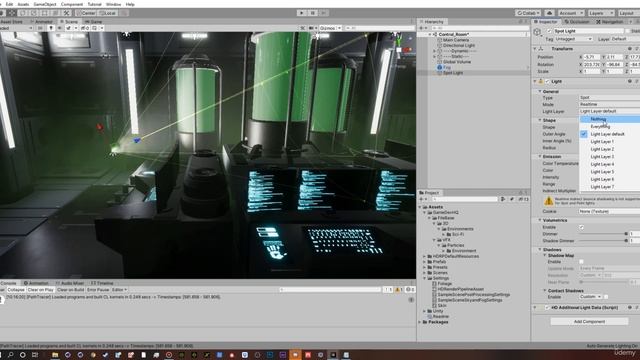Image resolution: width=640 pixels, height=360 pixels.
Task: Click the Pause button in toolbar
Action: (313, 13)
